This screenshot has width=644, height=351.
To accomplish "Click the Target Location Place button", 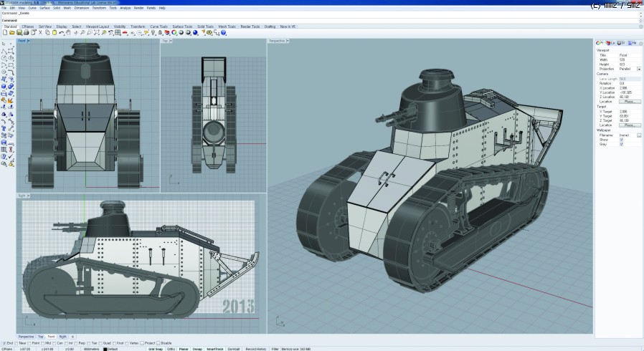I will point(630,125).
